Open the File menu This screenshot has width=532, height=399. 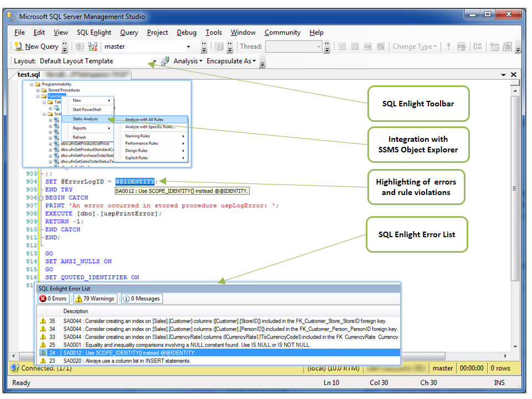19,33
